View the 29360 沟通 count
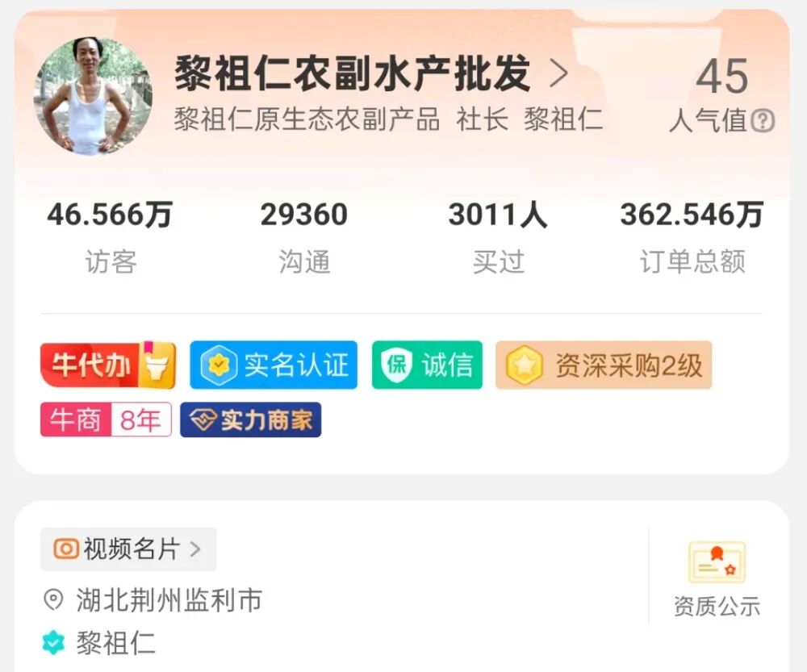The image size is (807, 672). [304, 236]
